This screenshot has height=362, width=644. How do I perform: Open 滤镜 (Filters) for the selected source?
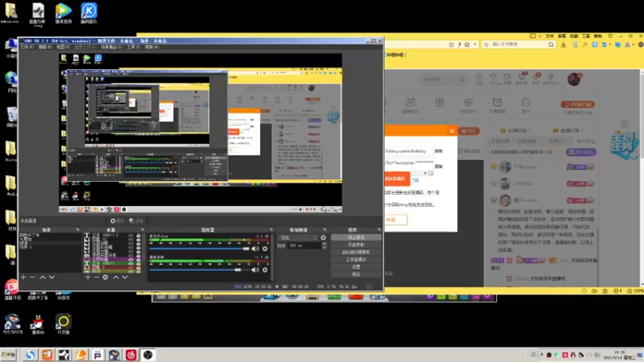pyautogui.click(x=136, y=220)
